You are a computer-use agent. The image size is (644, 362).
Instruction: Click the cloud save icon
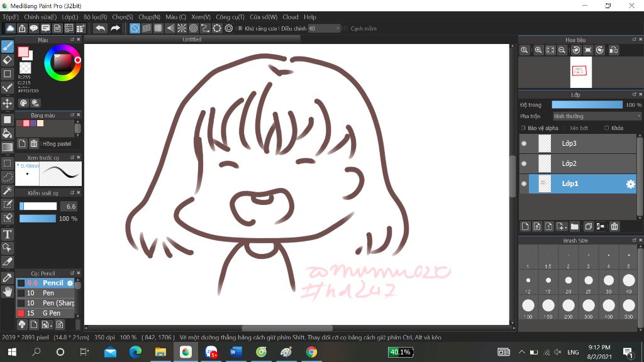(x=10, y=28)
